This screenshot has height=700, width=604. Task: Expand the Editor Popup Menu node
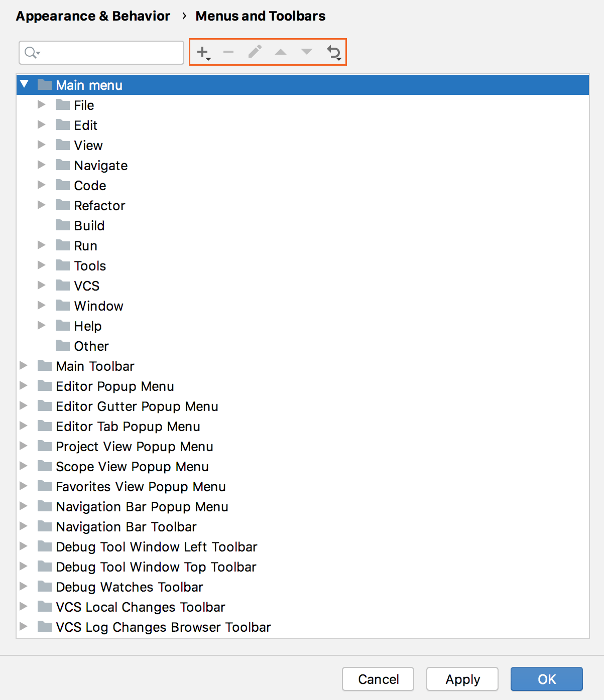(24, 385)
